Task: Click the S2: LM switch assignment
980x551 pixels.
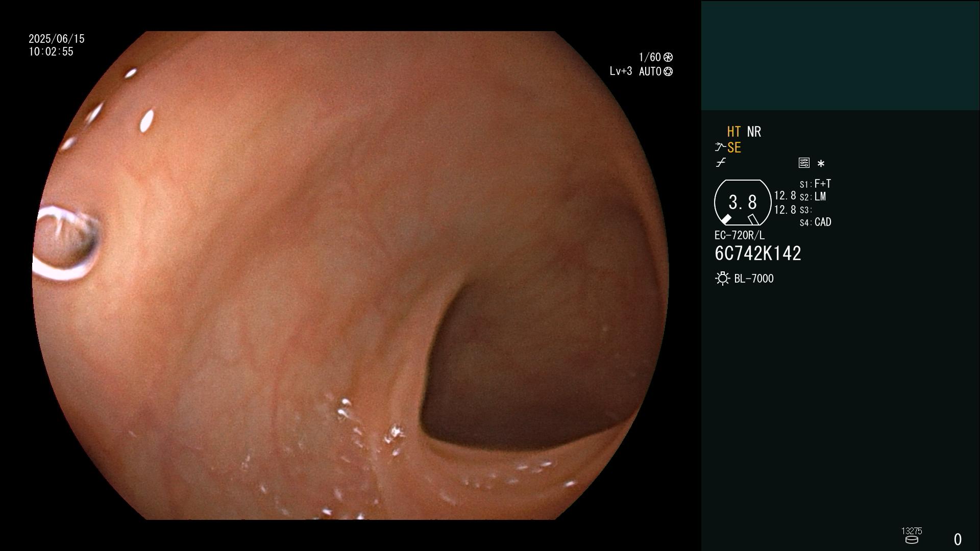Action: pos(813,196)
